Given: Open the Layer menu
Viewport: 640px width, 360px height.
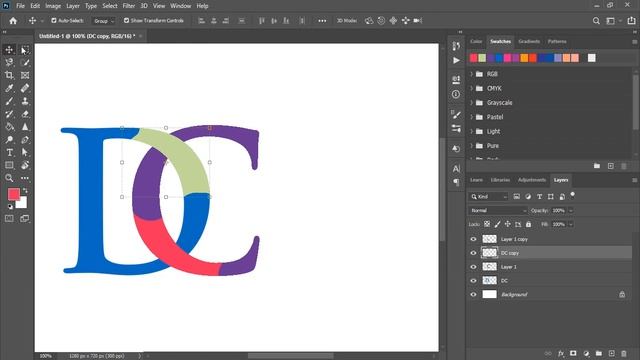Looking at the screenshot, I should click(x=73, y=6).
